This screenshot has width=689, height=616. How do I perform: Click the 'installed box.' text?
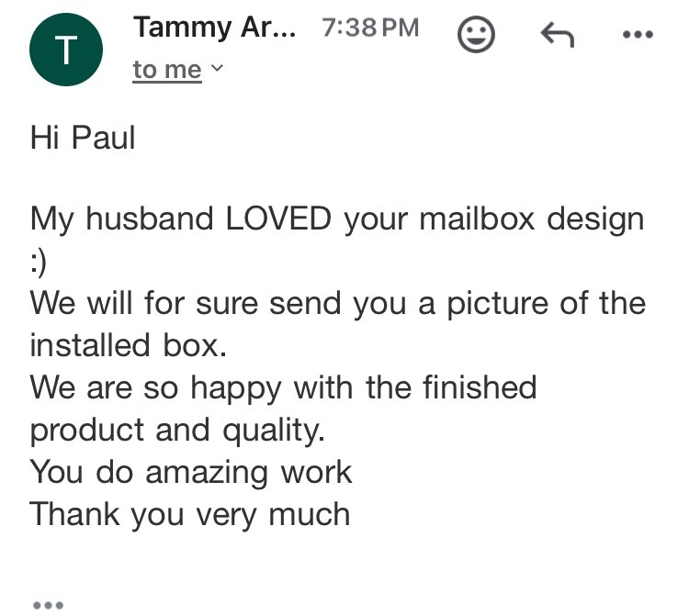[126, 345]
